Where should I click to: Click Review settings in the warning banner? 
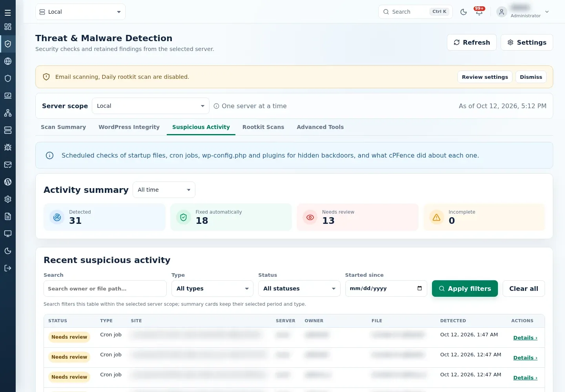(x=485, y=77)
